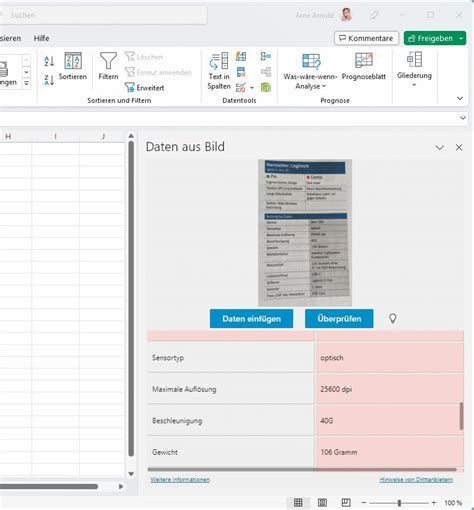This screenshot has width=474, height=510.
Task: Select column J header
Action: coord(103,136)
